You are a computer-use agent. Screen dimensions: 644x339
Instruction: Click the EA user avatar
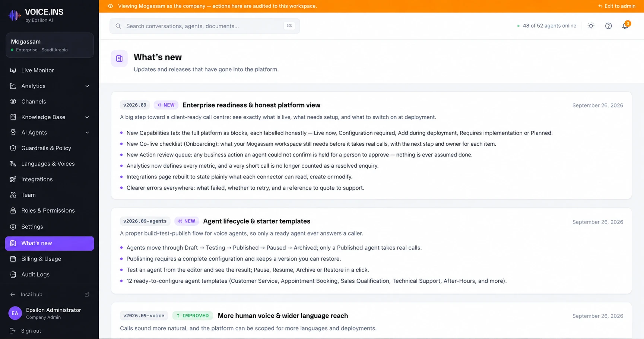(15, 313)
